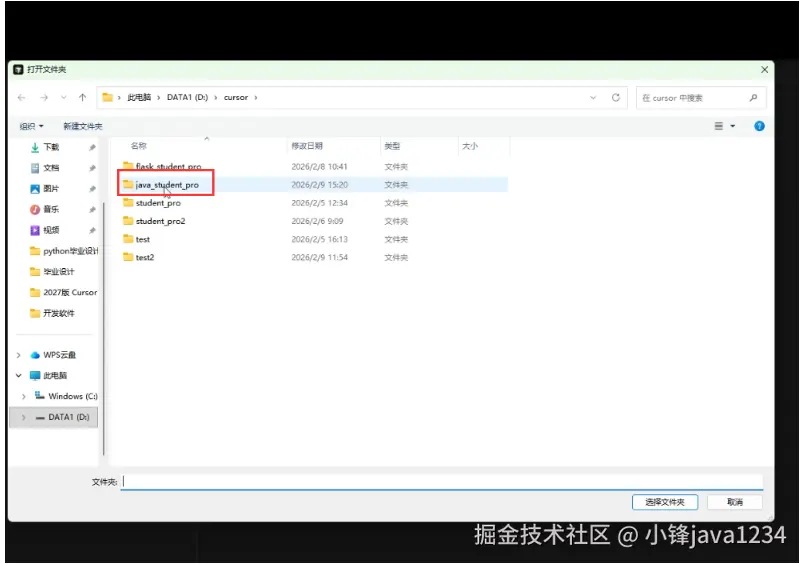Sort by the 大小 column header
The image size is (804, 566).
point(470,146)
